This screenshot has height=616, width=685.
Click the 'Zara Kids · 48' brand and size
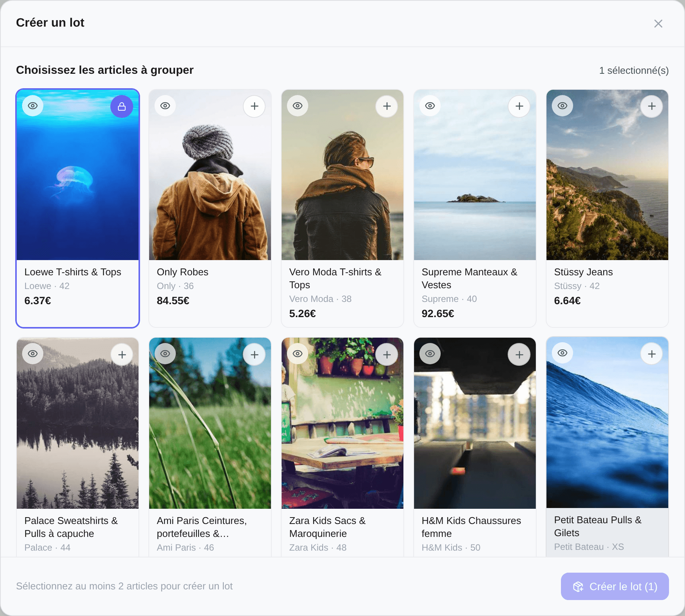[318, 548]
